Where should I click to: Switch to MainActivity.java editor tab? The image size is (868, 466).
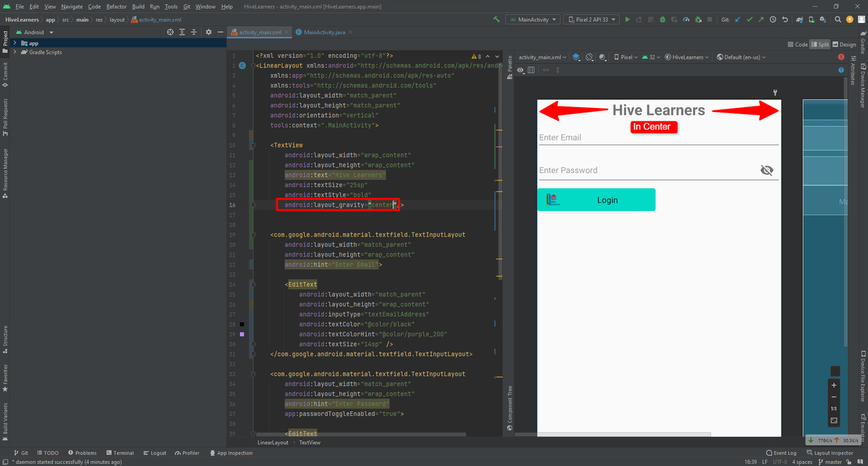(x=325, y=32)
